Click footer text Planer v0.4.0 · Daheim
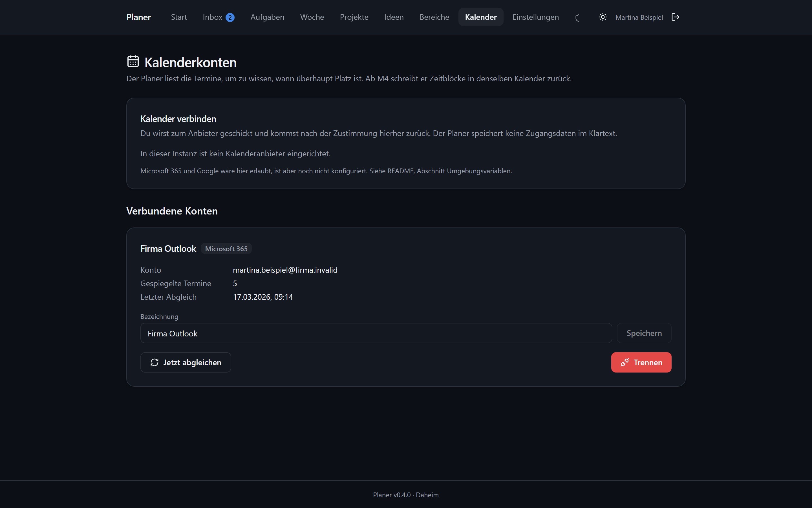The height and width of the screenshot is (508, 812). pyautogui.click(x=406, y=495)
